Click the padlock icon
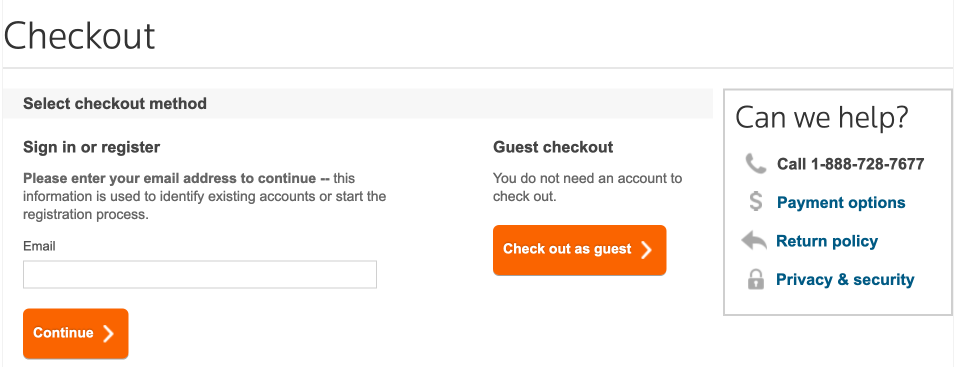Viewport: 957px width, 367px height. click(756, 279)
